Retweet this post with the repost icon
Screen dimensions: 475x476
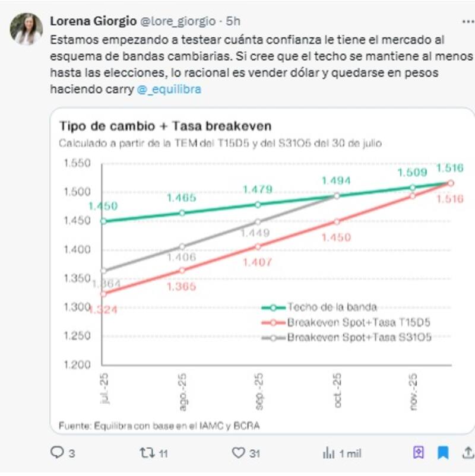[x=147, y=453]
